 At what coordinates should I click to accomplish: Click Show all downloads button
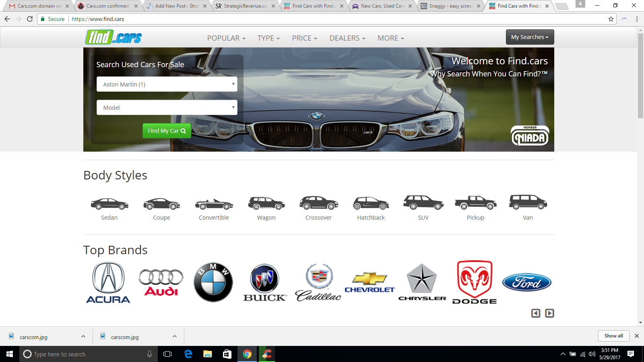point(613,336)
